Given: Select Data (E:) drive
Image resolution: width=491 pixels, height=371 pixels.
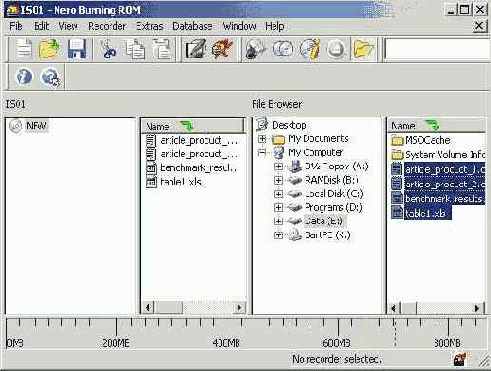Looking at the screenshot, I should [323, 221].
